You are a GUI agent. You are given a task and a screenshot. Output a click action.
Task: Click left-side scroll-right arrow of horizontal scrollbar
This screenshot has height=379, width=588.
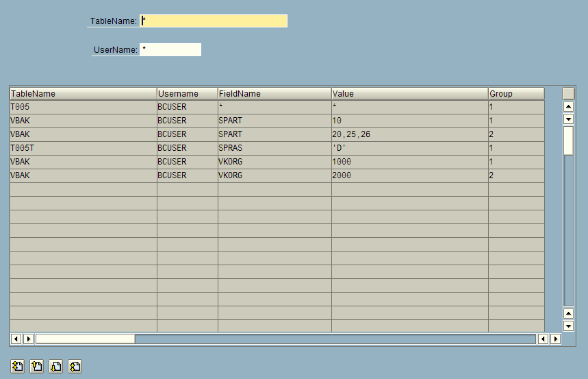point(29,339)
